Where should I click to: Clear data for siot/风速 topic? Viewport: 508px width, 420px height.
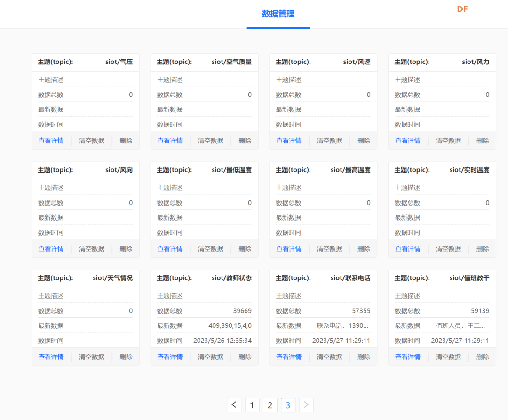[x=329, y=141]
